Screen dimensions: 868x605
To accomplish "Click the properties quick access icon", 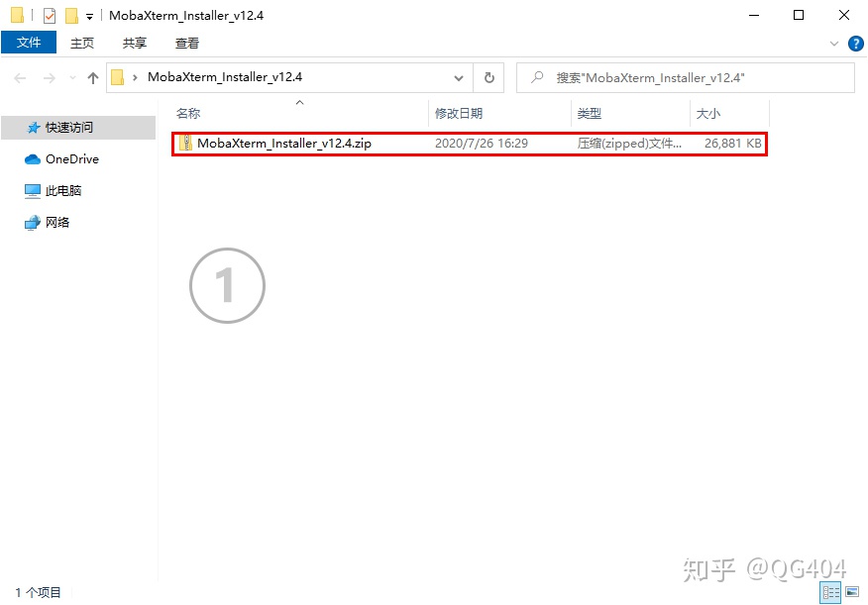I will pos(50,16).
